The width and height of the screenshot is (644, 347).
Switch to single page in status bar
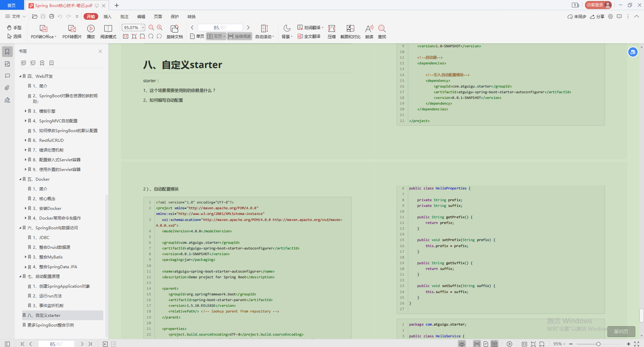[x=486, y=344]
